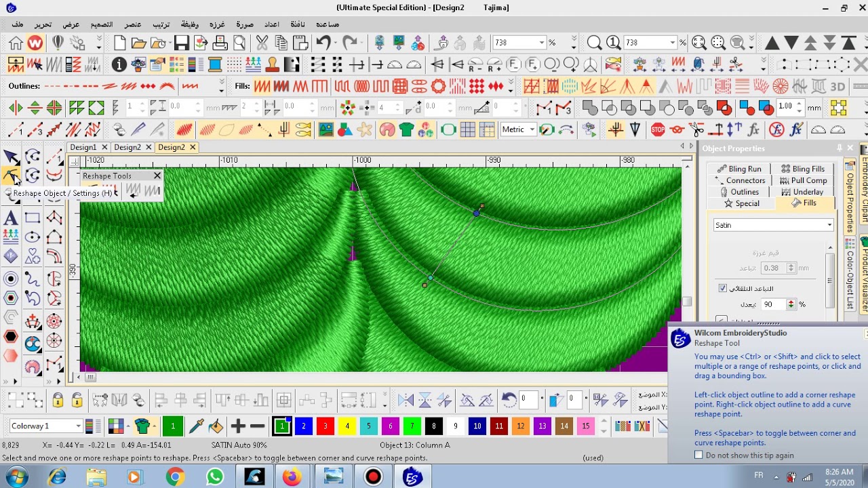Open the ملف (File) menu
868x488 pixels.
pos(17,24)
